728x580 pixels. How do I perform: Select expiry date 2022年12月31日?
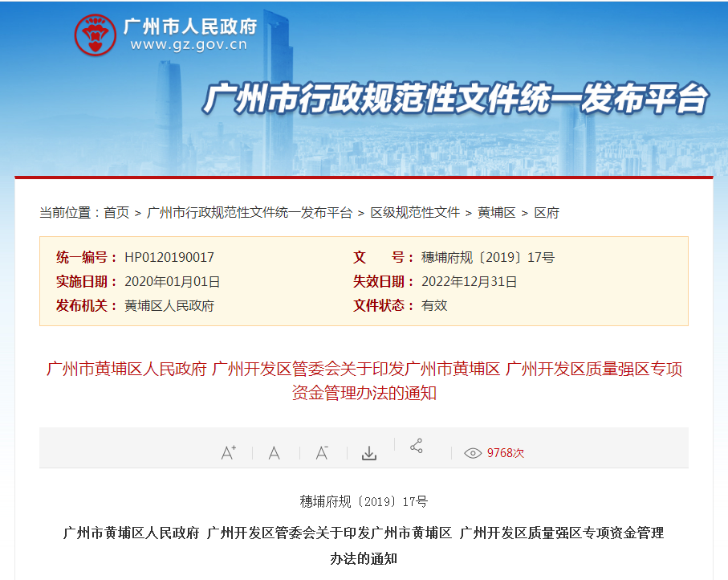coord(469,282)
